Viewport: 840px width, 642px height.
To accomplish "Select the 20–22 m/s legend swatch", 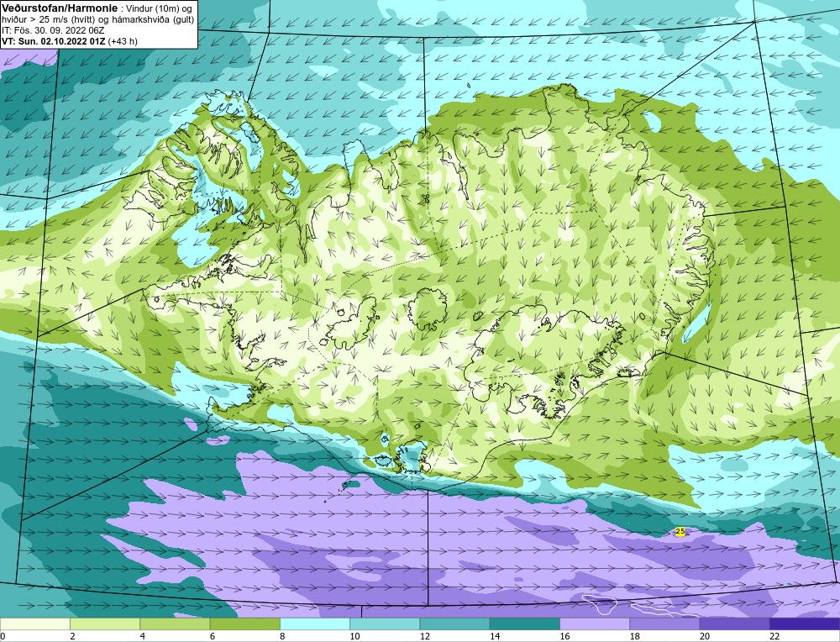I will click(x=735, y=624).
